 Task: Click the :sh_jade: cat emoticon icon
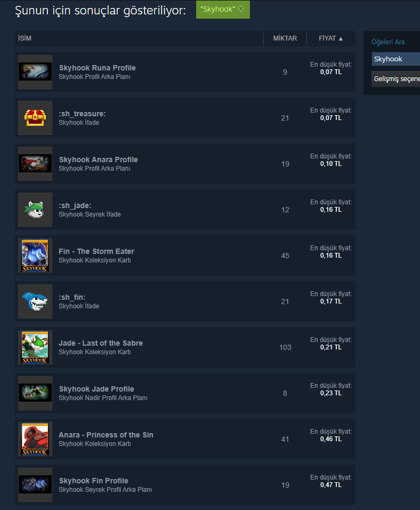point(35,210)
